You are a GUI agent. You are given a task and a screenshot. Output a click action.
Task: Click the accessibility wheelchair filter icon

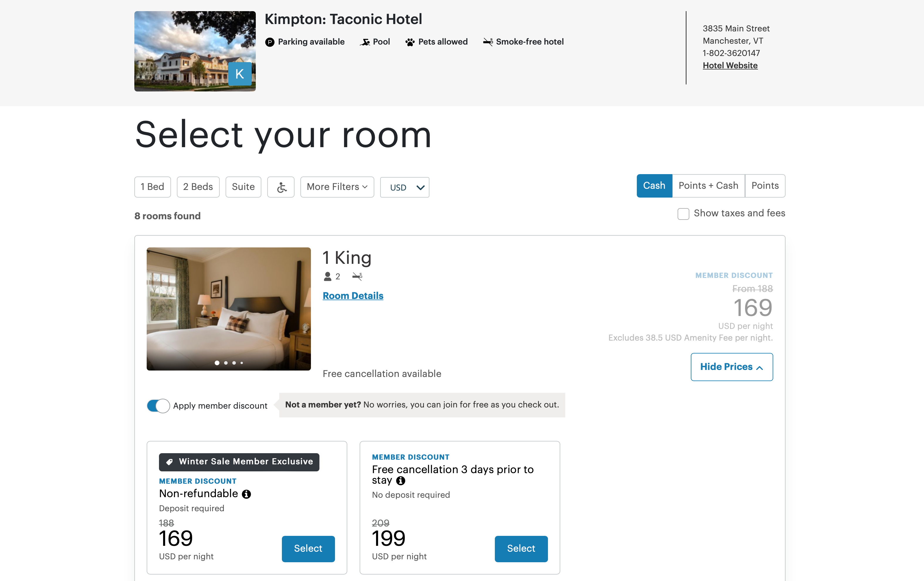281,187
